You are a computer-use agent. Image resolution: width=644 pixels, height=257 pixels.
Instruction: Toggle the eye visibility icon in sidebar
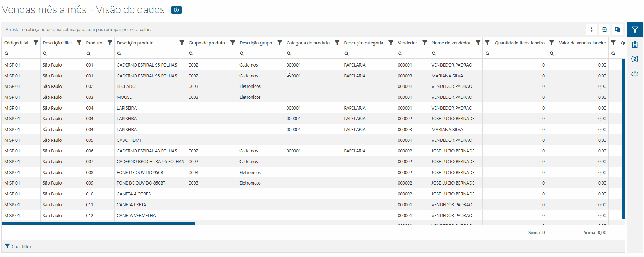(x=635, y=74)
